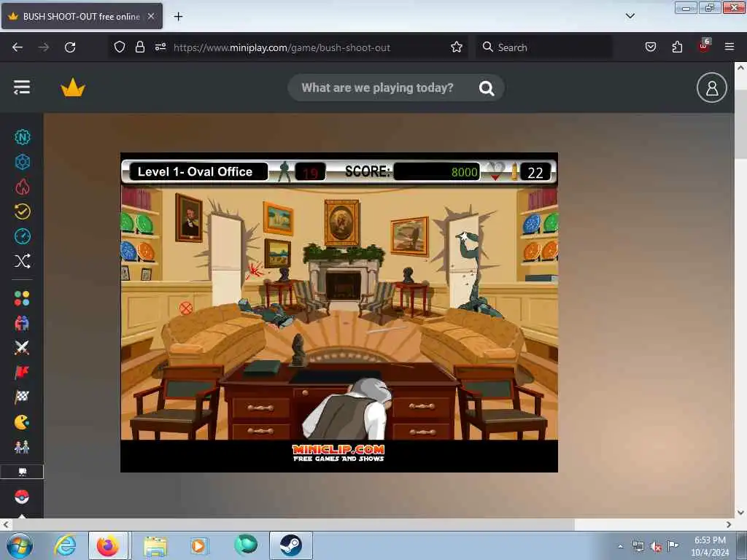Open the teal compass sidebar icon
747x560 pixels.
click(23, 236)
